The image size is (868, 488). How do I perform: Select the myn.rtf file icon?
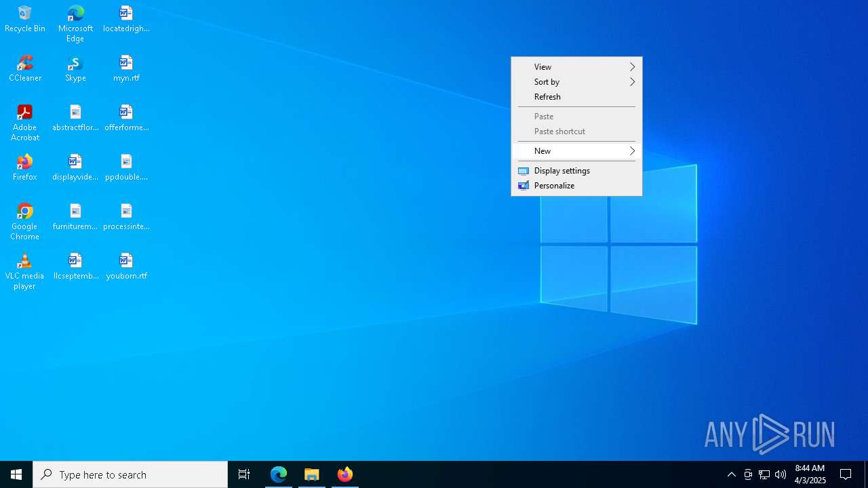tap(126, 68)
